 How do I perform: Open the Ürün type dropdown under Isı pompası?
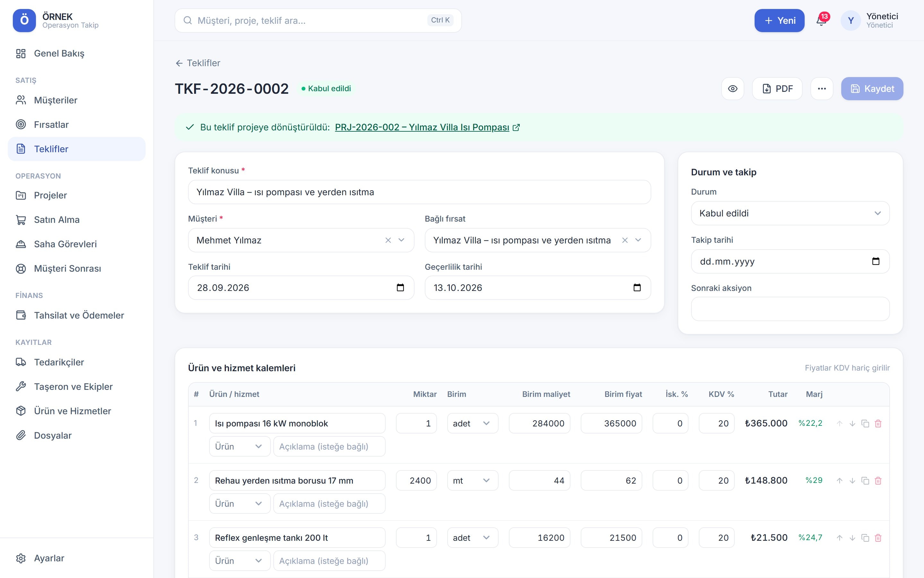pos(239,446)
